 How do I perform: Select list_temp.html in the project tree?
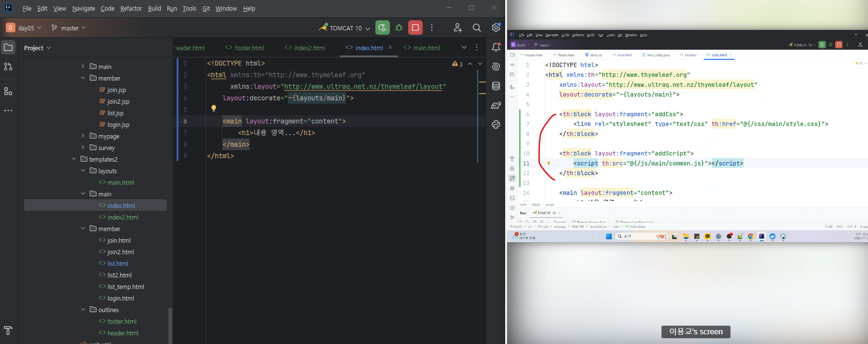[122, 287]
